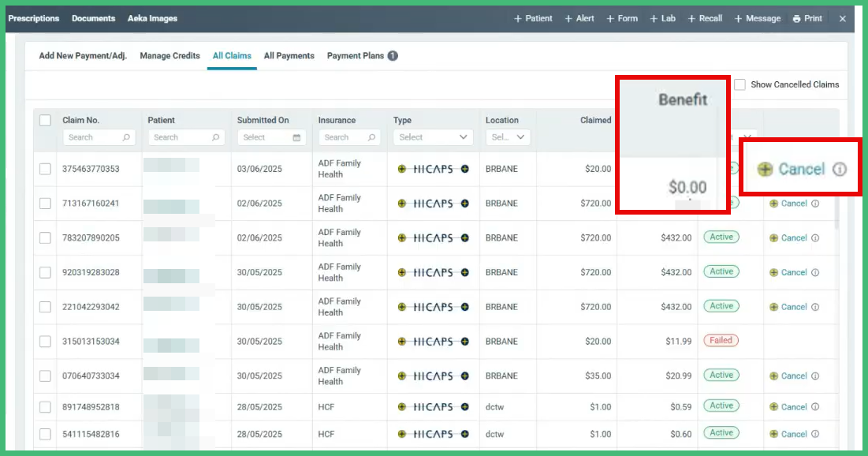
Task: Cancel claim 891748952818
Action: (788, 406)
